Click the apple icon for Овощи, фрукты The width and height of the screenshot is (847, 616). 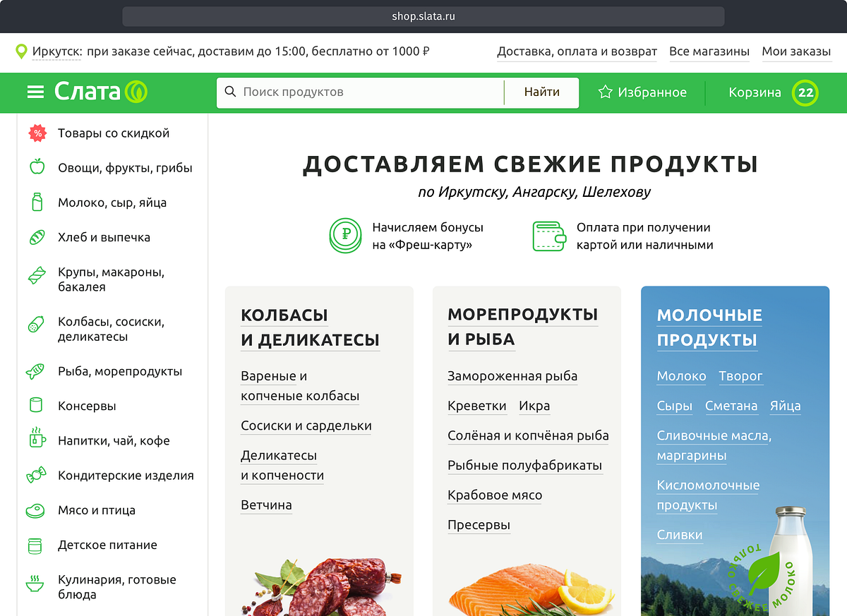pos(37,167)
